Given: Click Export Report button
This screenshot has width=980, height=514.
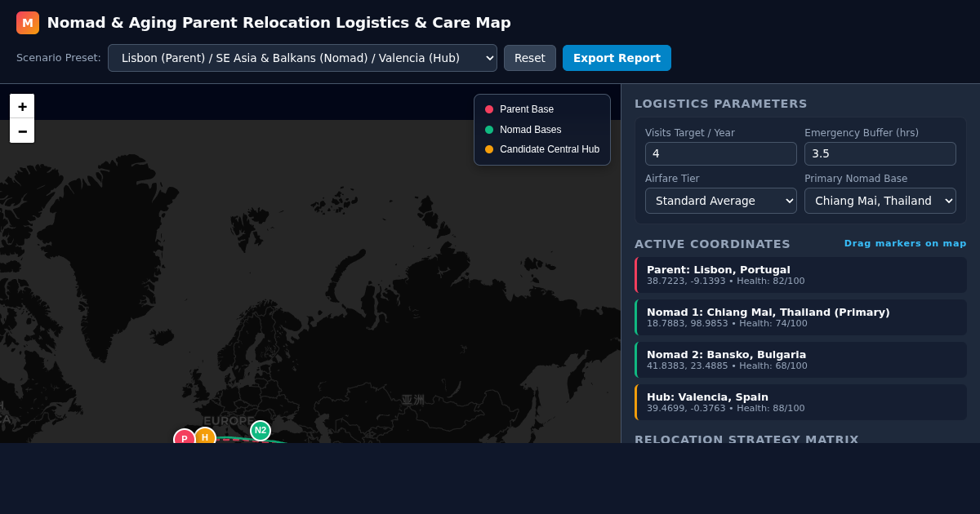Looking at the screenshot, I should click(617, 58).
